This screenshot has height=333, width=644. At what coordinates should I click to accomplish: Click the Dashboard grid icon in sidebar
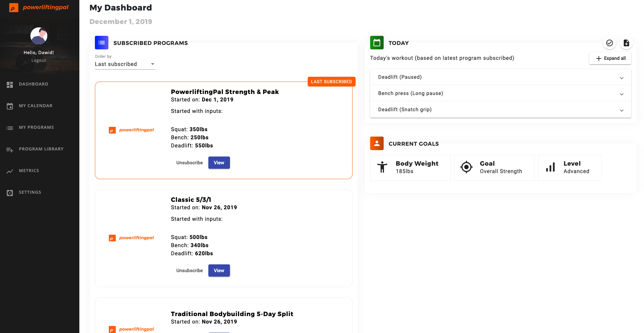pos(10,85)
